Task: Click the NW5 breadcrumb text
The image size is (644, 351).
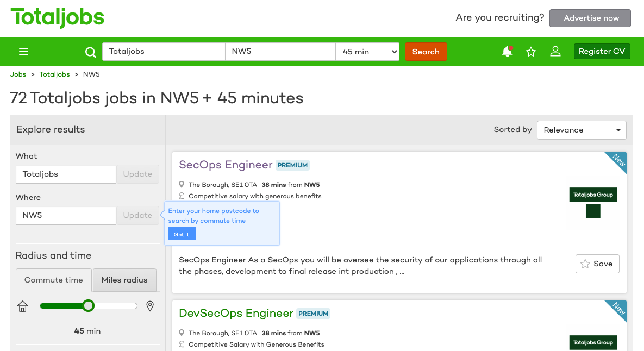Action: (91, 74)
